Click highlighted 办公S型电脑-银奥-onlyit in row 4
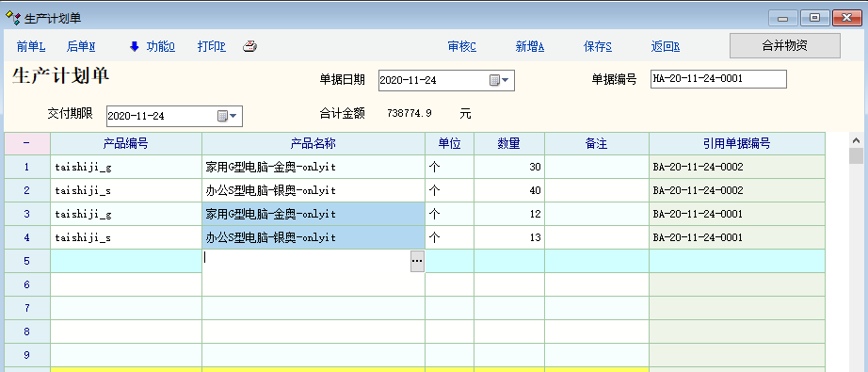Screen dimensions: 868x372 coord(271,237)
